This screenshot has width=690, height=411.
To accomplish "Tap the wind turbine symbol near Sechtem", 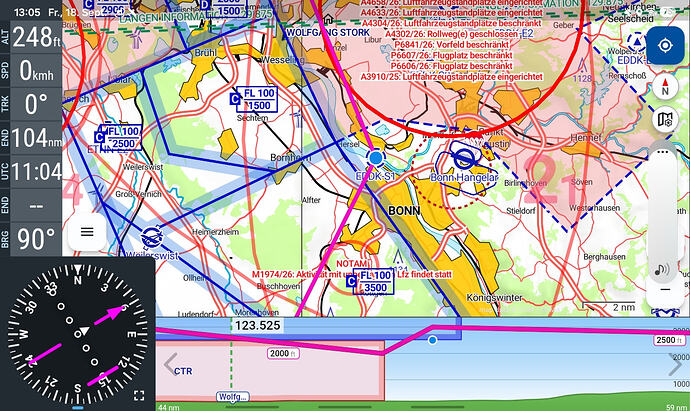I will point(297,118).
